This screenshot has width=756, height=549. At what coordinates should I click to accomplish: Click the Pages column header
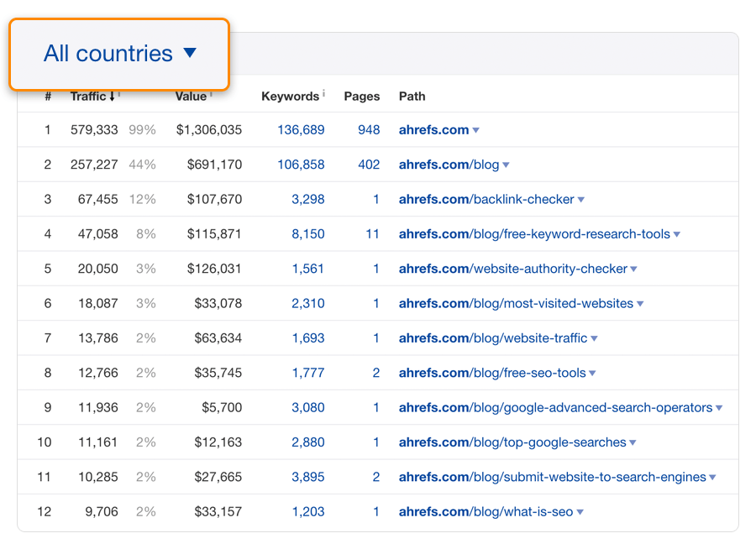(361, 97)
